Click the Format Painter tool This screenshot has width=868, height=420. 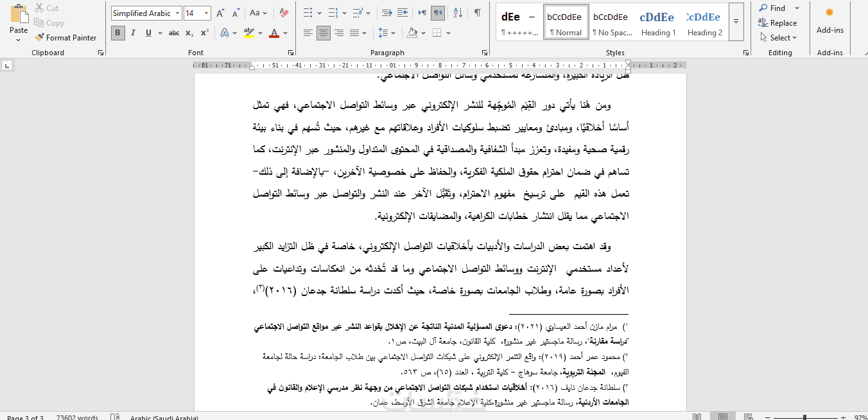(x=65, y=38)
